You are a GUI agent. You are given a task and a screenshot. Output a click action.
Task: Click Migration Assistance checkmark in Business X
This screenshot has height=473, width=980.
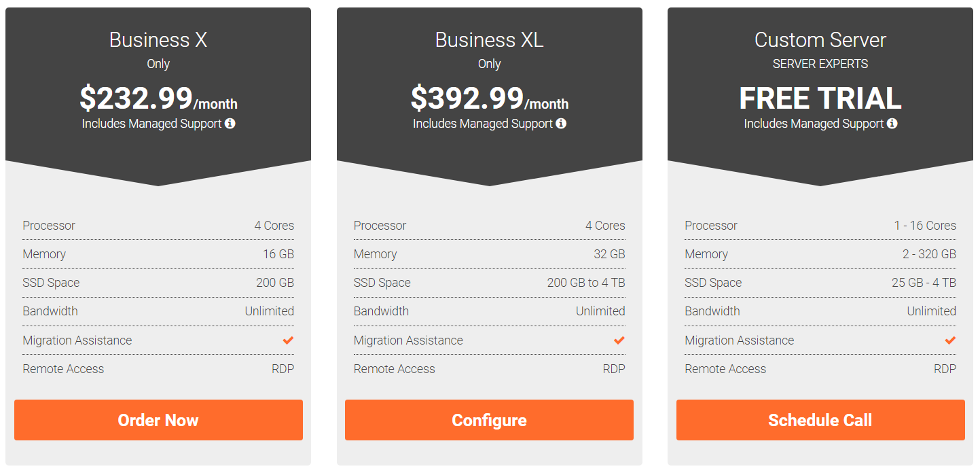pyautogui.click(x=288, y=340)
